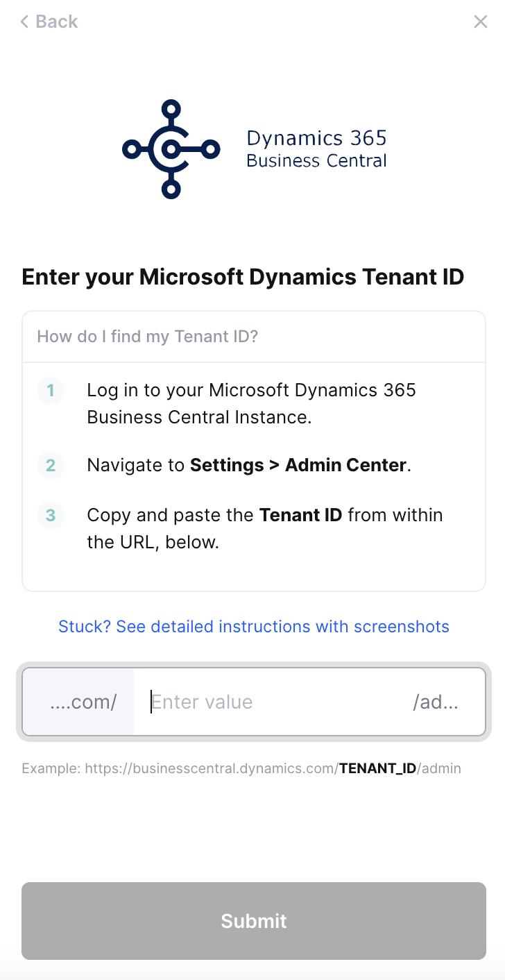Click the Back chevron arrow icon
The width and height of the screenshot is (505, 980).
coord(25,22)
